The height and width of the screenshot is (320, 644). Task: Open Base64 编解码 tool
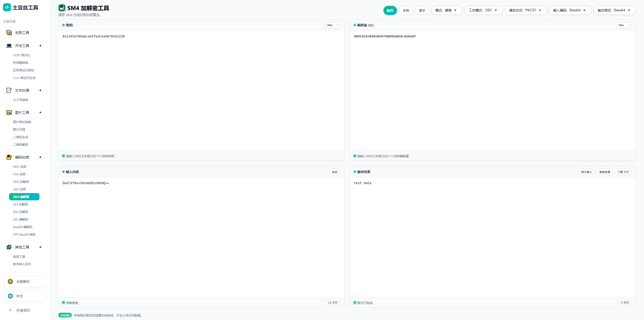pos(23,227)
